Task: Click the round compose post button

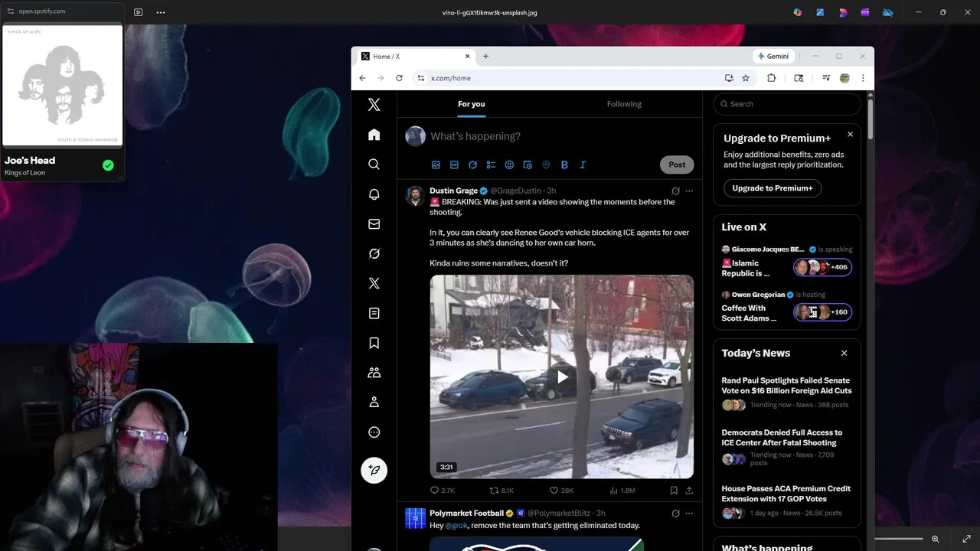Action: click(x=374, y=470)
